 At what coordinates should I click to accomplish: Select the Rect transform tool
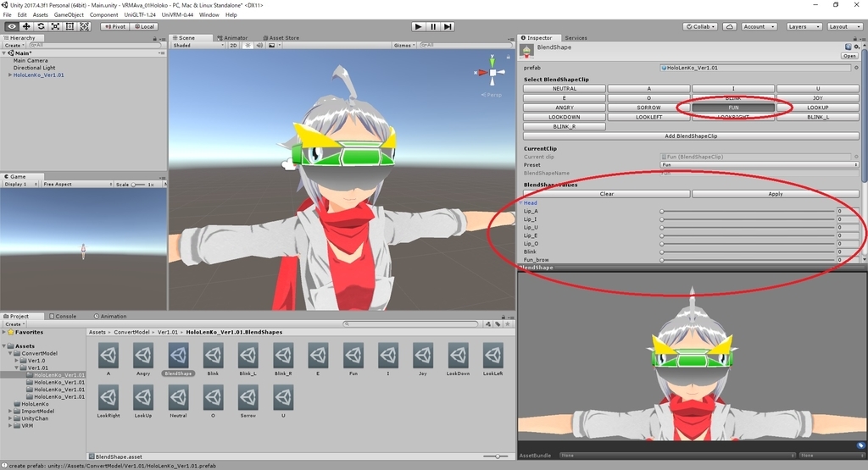click(x=70, y=26)
